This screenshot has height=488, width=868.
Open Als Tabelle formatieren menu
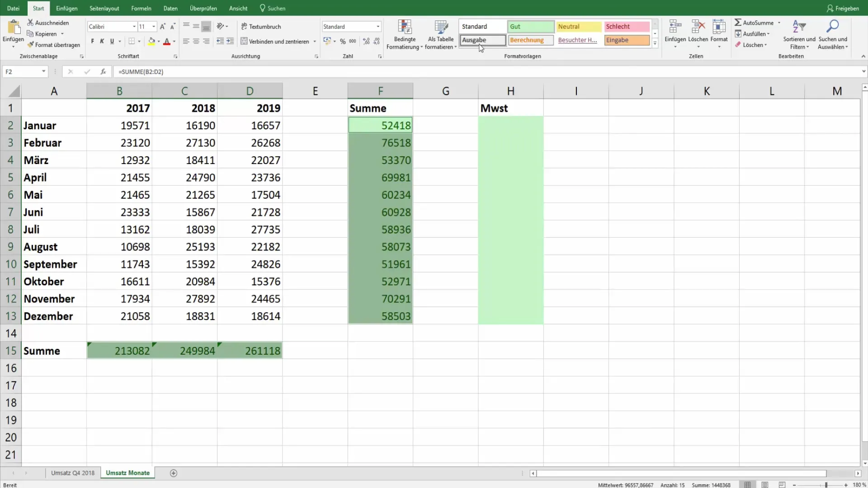[x=441, y=35]
